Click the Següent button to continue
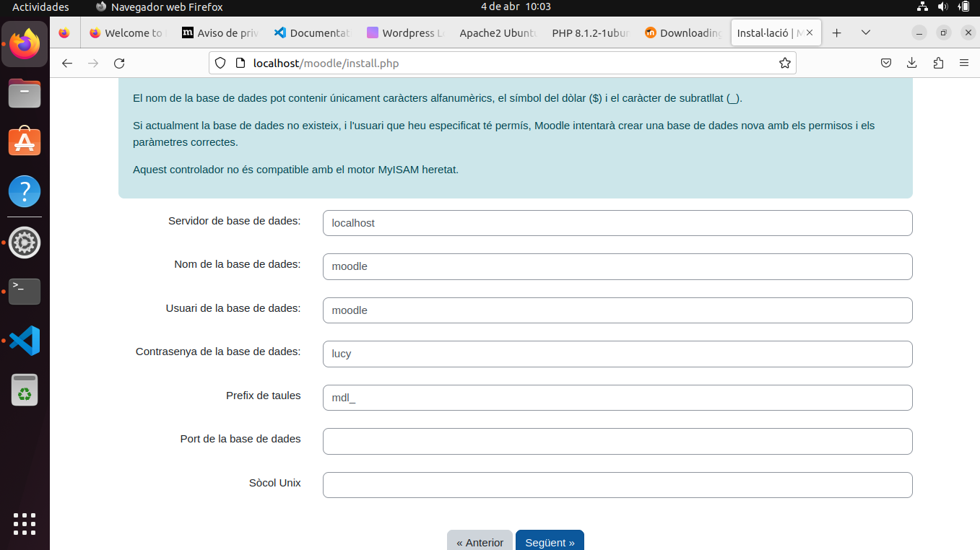Screen dimensions: 980x550 (550, 542)
